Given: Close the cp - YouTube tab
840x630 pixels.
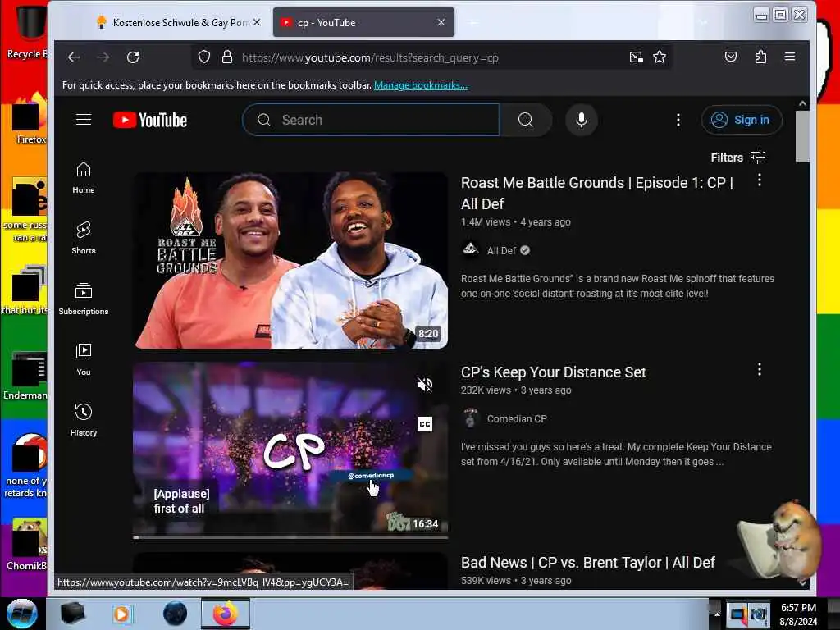Looking at the screenshot, I should [441, 22].
